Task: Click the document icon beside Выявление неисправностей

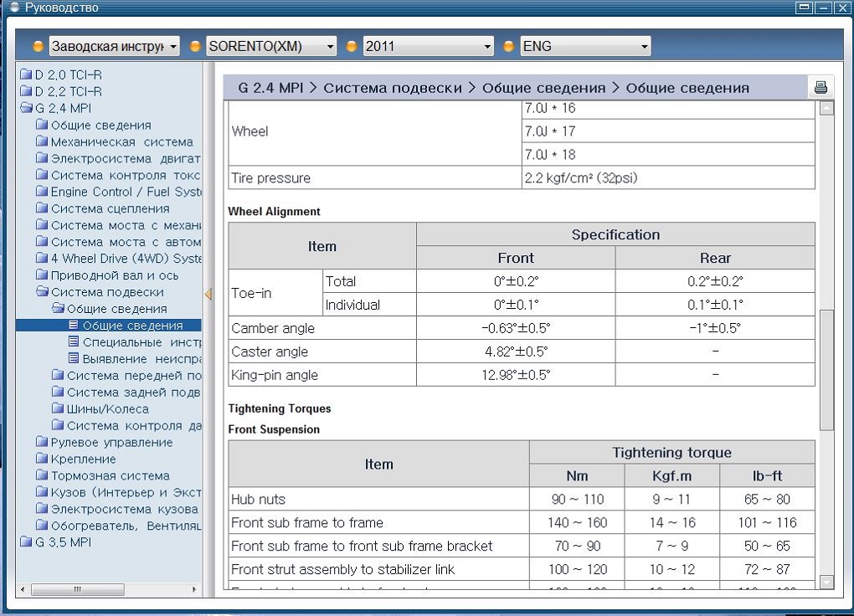Action: (x=74, y=358)
